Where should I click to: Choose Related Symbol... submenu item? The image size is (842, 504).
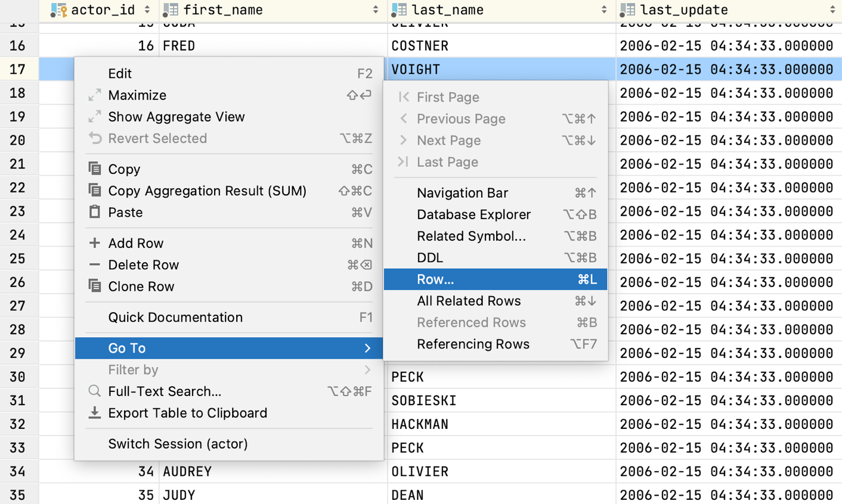pyautogui.click(x=496, y=236)
